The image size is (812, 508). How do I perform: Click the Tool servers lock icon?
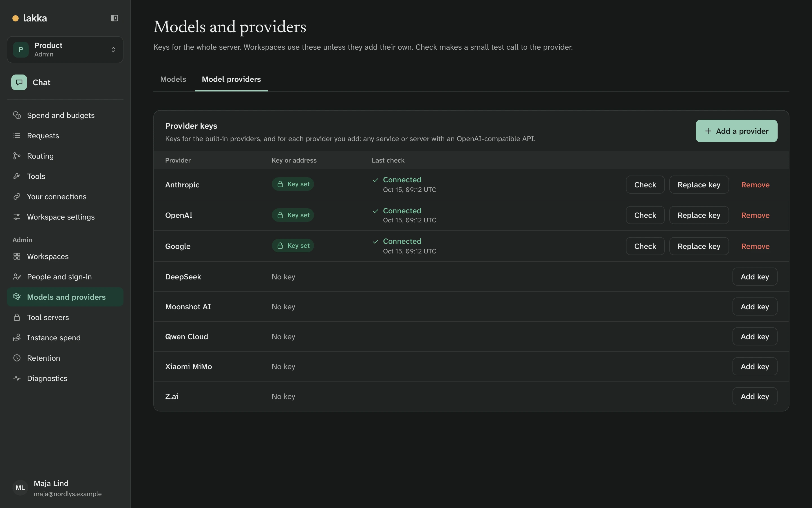17,317
